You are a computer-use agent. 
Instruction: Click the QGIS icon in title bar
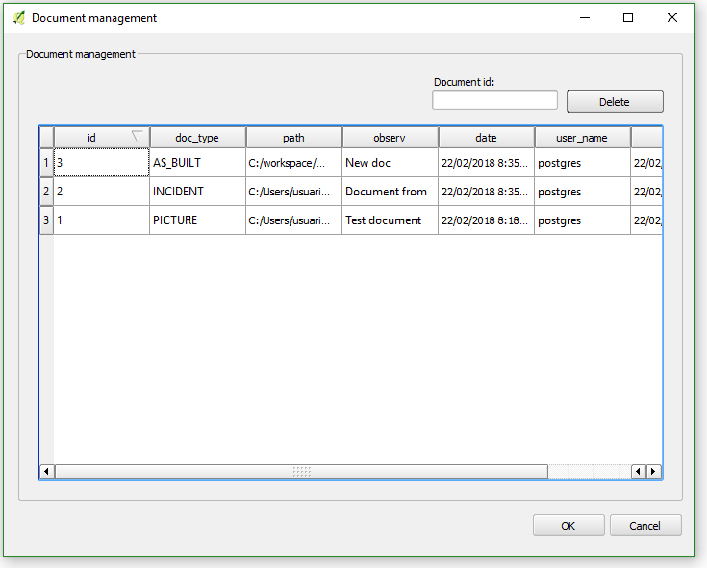[18, 18]
